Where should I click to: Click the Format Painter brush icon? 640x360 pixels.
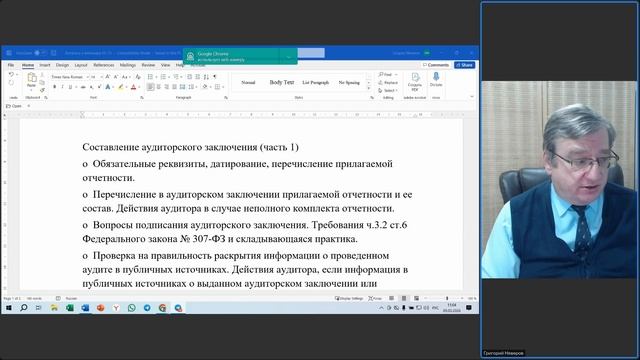[x=42, y=90]
